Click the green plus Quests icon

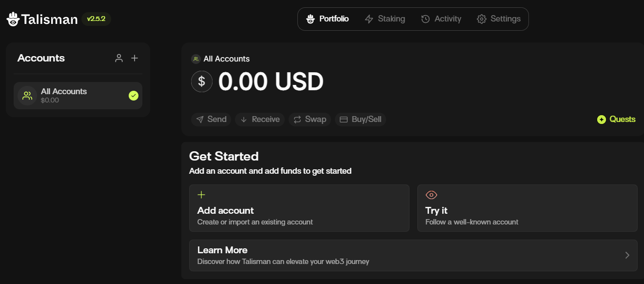pos(602,120)
